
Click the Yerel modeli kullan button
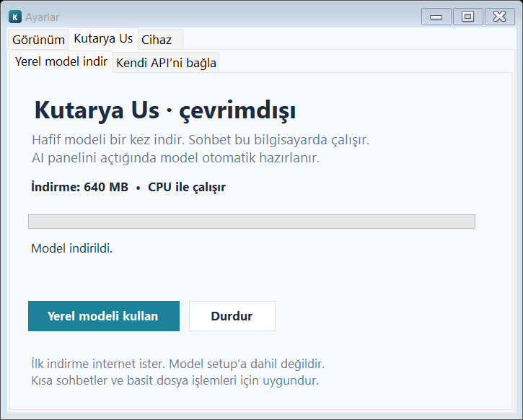104,316
